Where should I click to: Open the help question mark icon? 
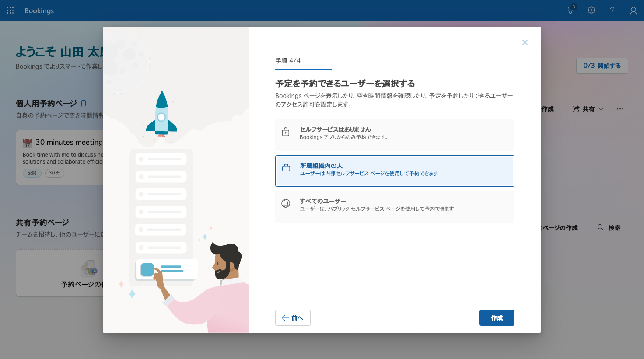[612, 10]
